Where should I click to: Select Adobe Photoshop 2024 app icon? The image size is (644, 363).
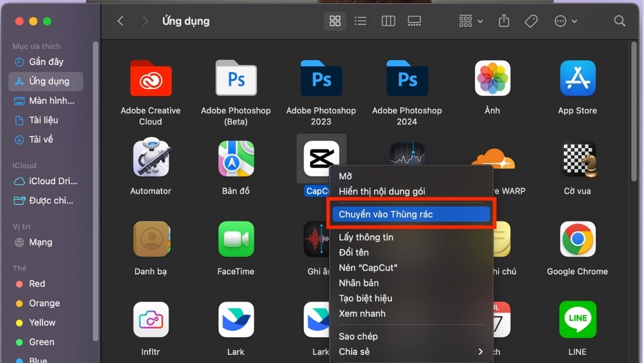click(407, 78)
